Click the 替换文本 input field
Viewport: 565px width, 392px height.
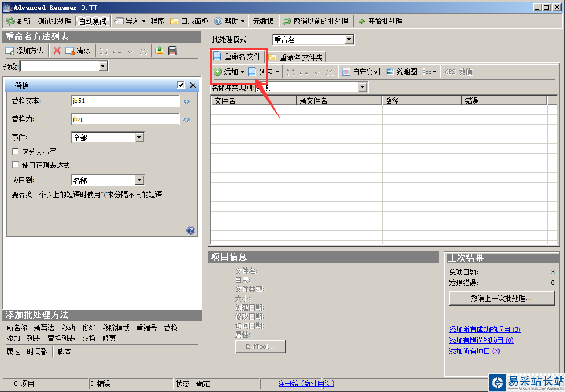click(125, 101)
